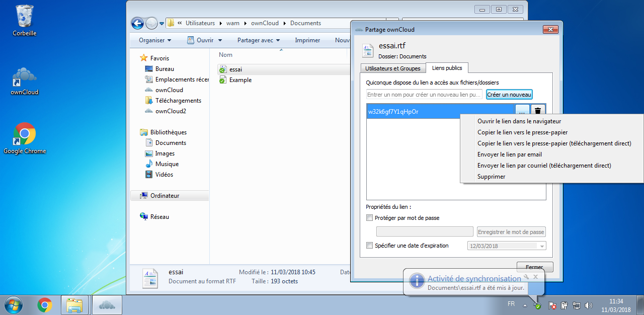Viewport: 644px width, 315px height.
Task: Click the volume speaker tray icon
Action: (x=588, y=305)
